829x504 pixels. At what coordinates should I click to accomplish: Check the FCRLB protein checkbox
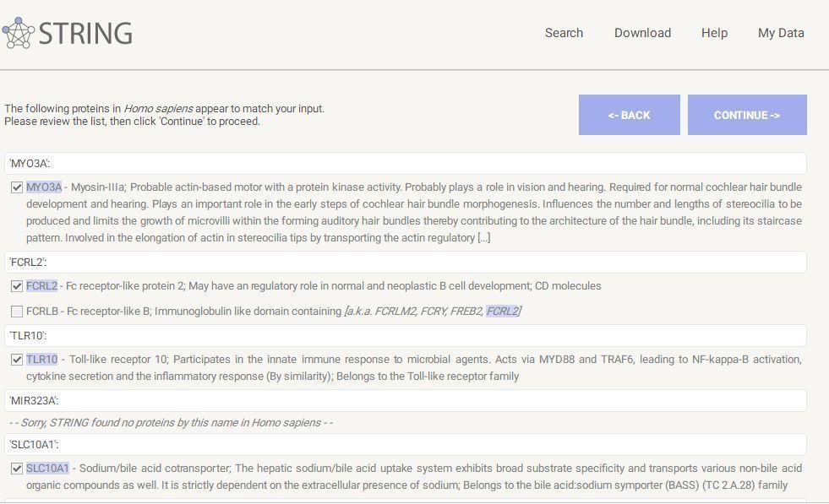point(17,312)
